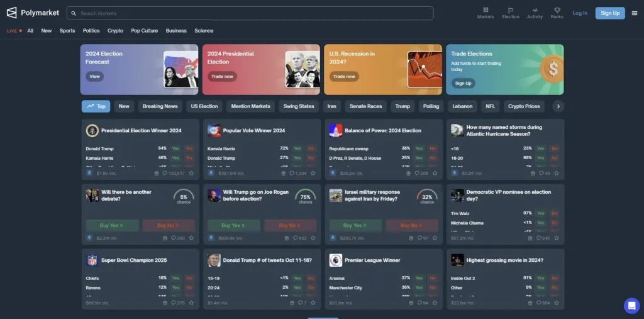Open the Ranks trophy icon in header
The width and height of the screenshot is (644, 319).
pyautogui.click(x=557, y=13)
